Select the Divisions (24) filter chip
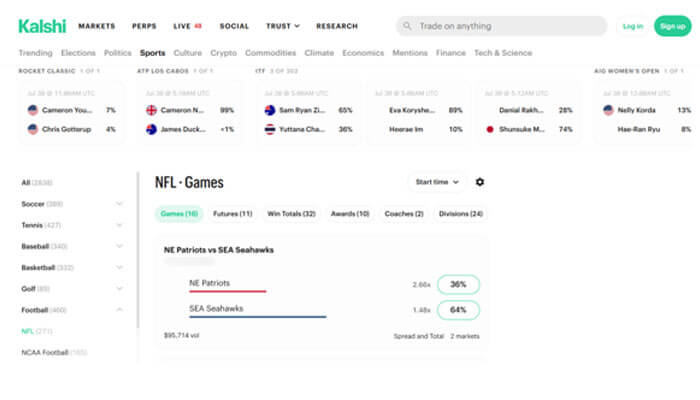Screen dimensions: 700x400 [461, 214]
